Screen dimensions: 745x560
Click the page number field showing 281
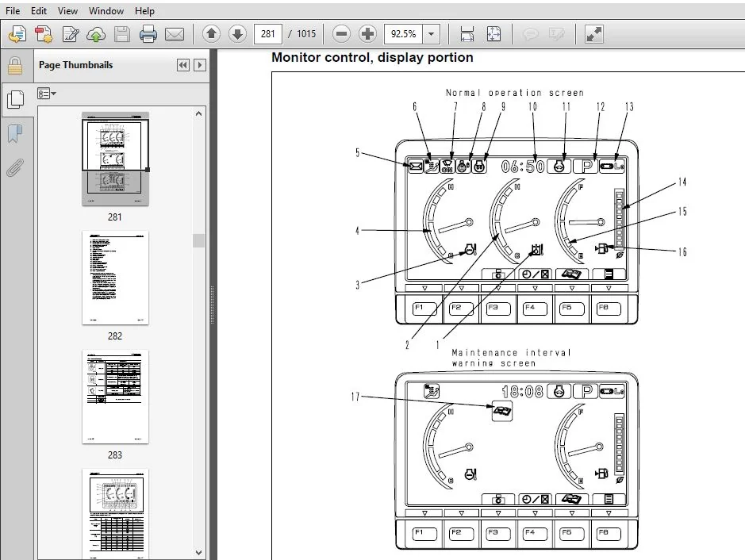(x=268, y=34)
